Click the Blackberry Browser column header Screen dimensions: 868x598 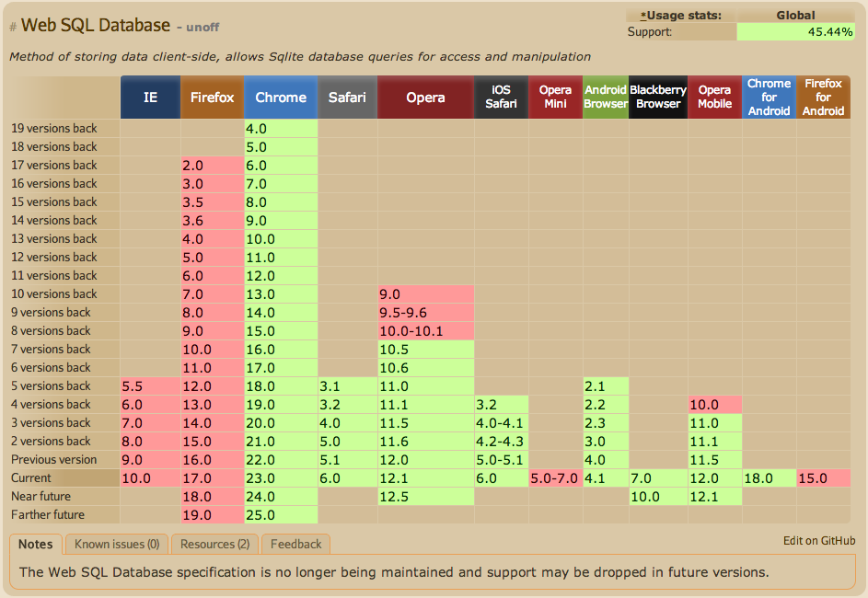pyautogui.click(x=657, y=97)
